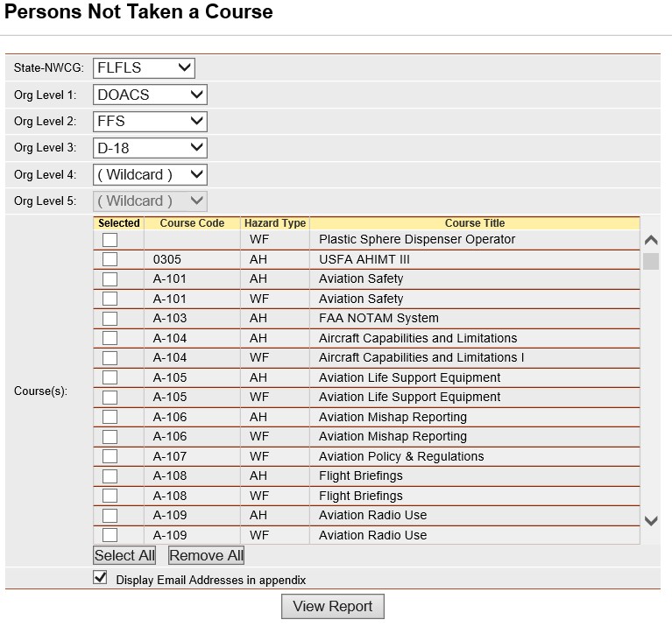This screenshot has width=672, height=627.
Task: Tick A-105 WF Aviation Life Support checkbox
Action: tap(110, 398)
